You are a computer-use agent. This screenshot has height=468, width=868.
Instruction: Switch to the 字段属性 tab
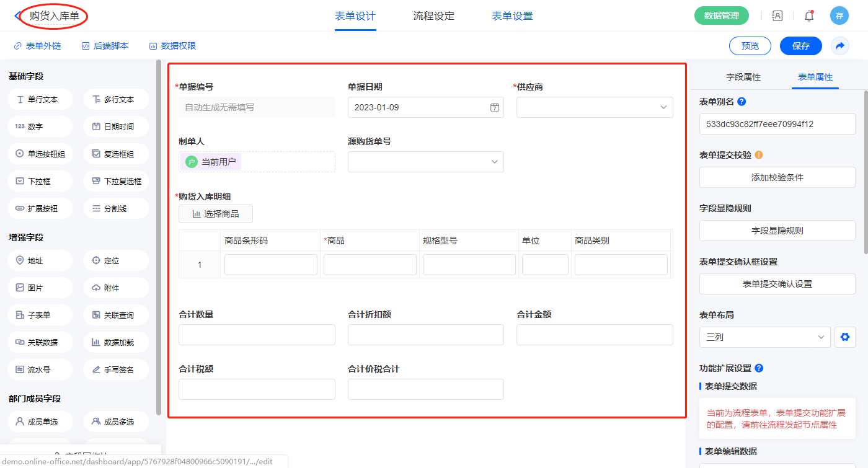click(x=743, y=77)
